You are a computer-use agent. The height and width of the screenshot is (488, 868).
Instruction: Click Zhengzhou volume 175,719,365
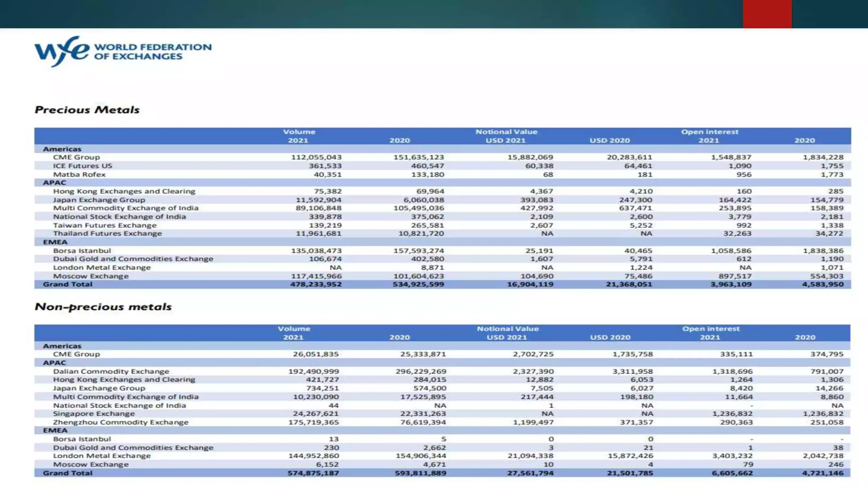[x=314, y=422]
